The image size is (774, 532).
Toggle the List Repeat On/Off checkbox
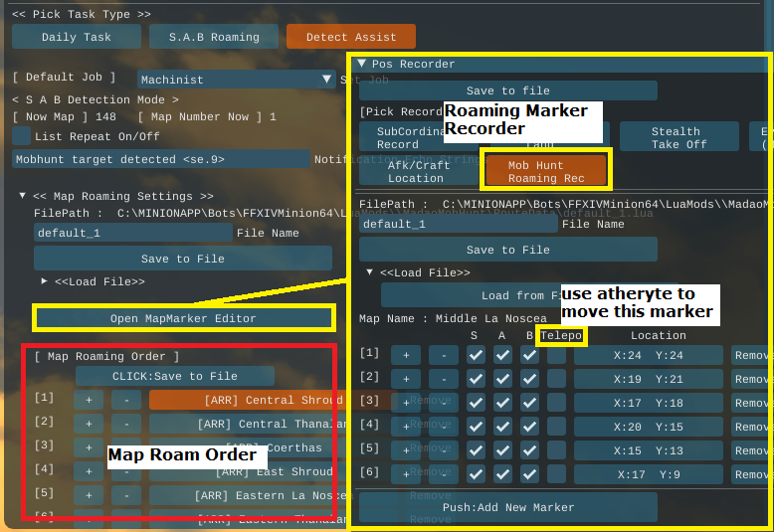coord(21,136)
